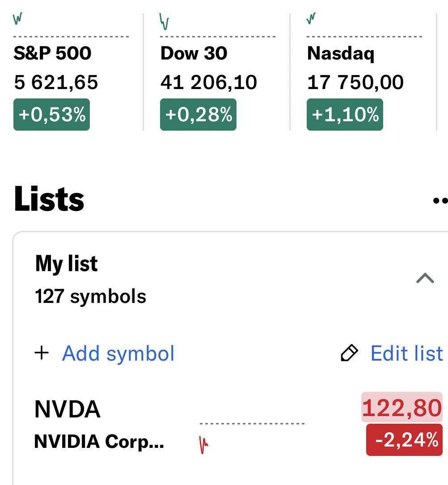Open the Lists three-dots options menu
The height and width of the screenshot is (485, 448).
coord(440,201)
